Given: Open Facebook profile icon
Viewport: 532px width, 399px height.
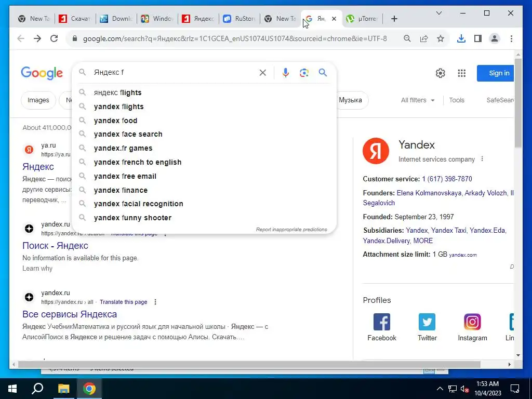Looking at the screenshot, I should pyautogui.click(x=382, y=322).
